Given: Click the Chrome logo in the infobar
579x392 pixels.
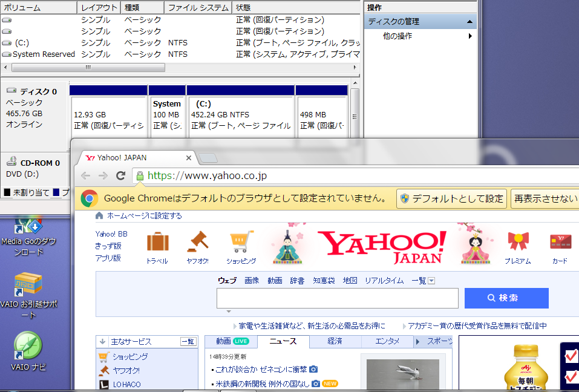Looking at the screenshot, I should click(x=90, y=198).
